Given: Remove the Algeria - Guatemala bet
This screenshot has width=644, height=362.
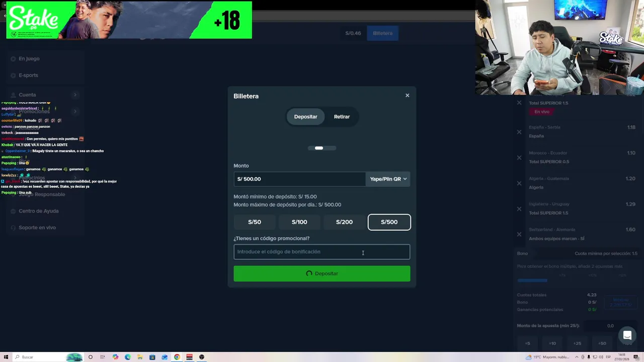Looking at the screenshot, I should [x=519, y=183].
